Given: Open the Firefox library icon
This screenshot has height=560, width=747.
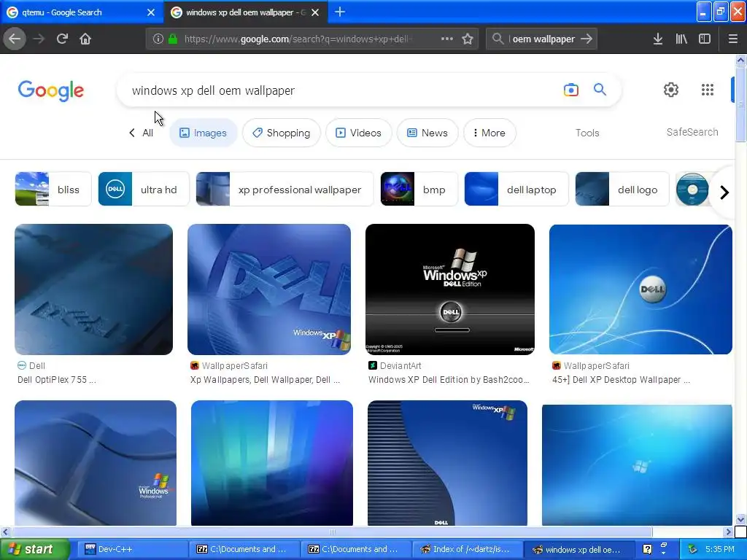Looking at the screenshot, I should coord(681,39).
